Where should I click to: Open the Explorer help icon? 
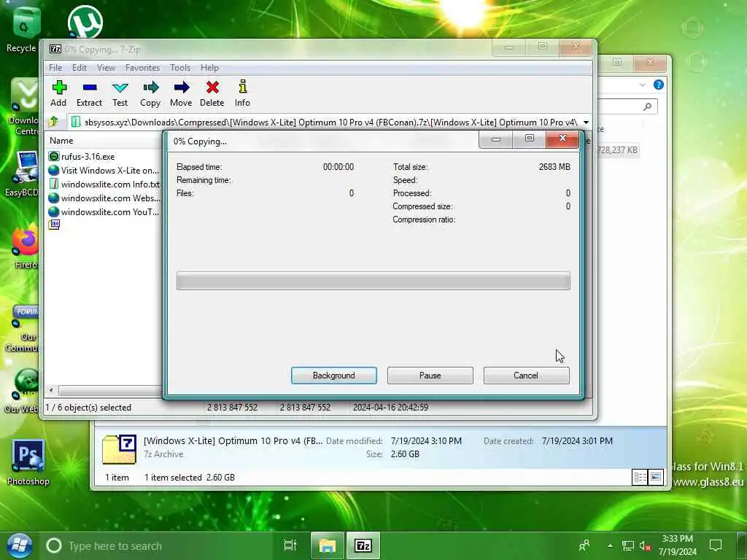coord(659,85)
